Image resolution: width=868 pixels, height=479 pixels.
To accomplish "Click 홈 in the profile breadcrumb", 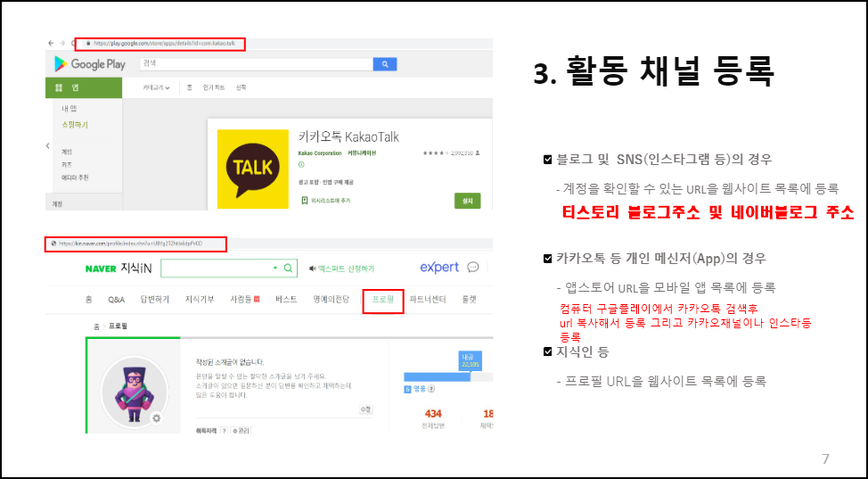I will (x=96, y=326).
